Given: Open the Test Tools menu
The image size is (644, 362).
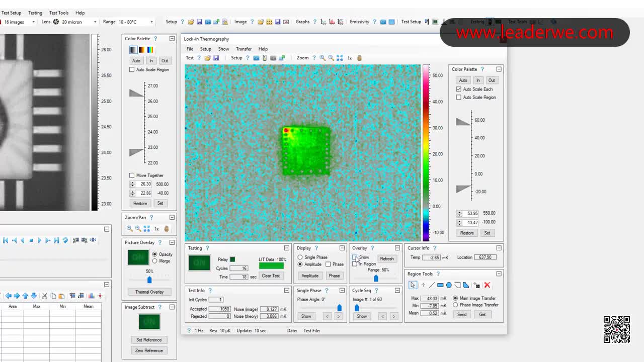Looking at the screenshot, I should pos(59,13).
